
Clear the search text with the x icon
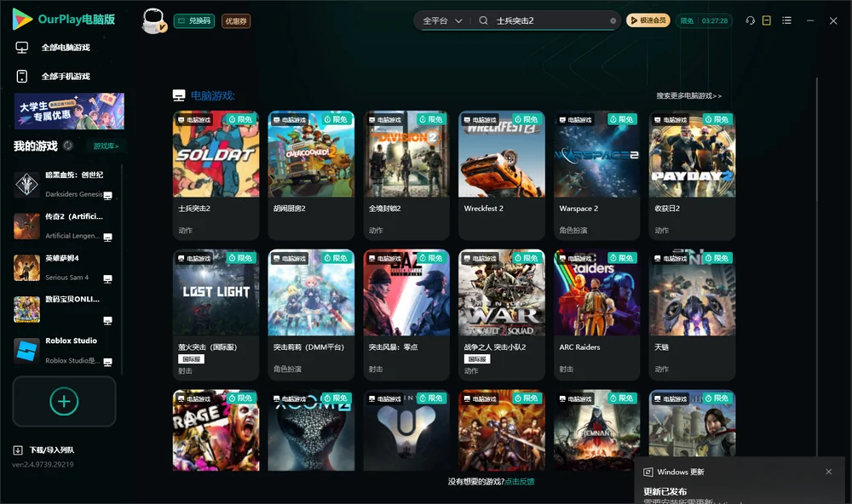tap(613, 21)
